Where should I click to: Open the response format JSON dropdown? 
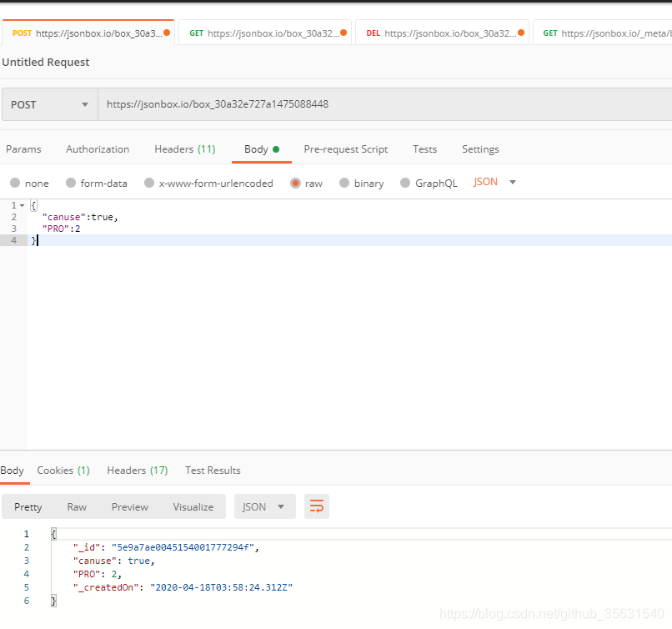point(264,506)
